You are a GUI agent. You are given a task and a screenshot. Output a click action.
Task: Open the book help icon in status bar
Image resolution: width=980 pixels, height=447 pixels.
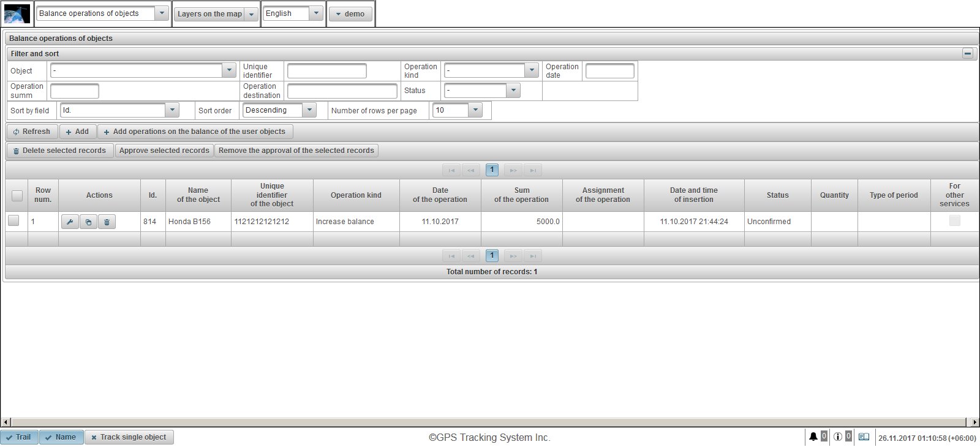tap(864, 437)
